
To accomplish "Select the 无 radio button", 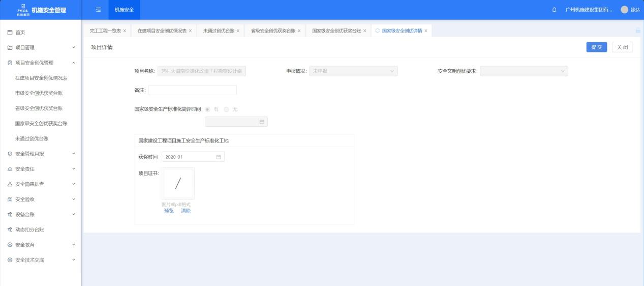I will click(227, 109).
